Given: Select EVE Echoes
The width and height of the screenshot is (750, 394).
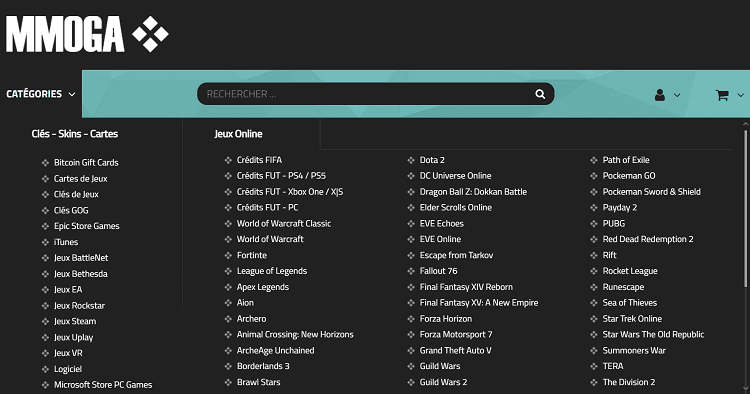Looking at the screenshot, I should tap(441, 223).
